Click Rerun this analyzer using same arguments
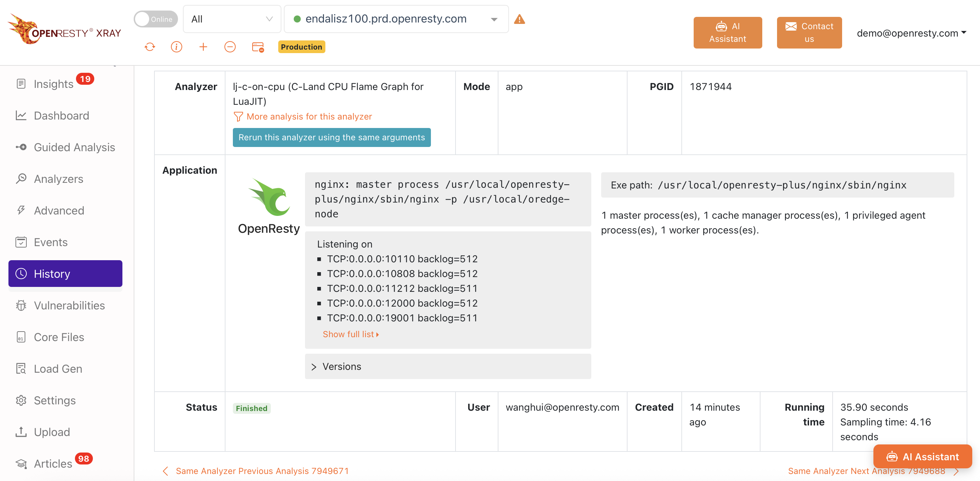Screen dimensions: 980x481 (332, 137)
